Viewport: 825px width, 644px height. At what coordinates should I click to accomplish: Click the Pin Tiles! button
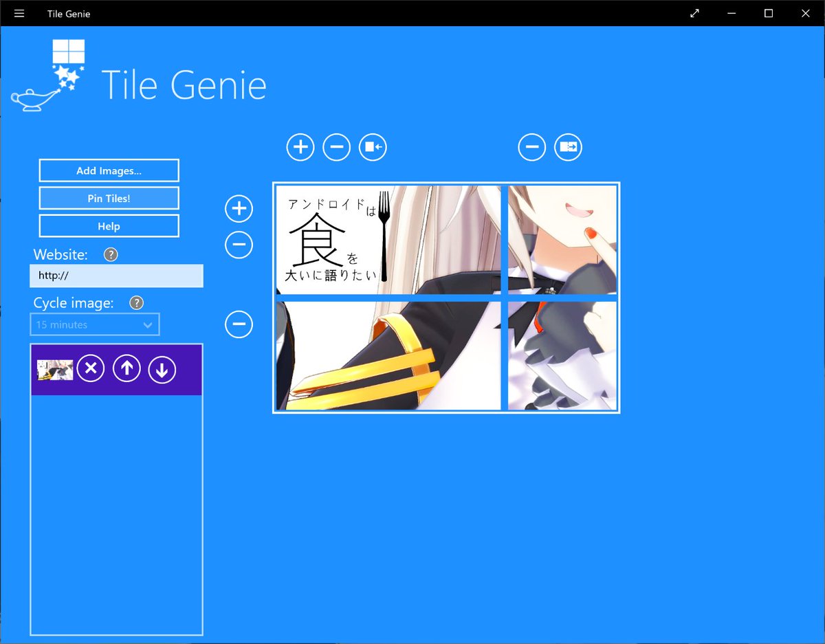click(109, 198)
